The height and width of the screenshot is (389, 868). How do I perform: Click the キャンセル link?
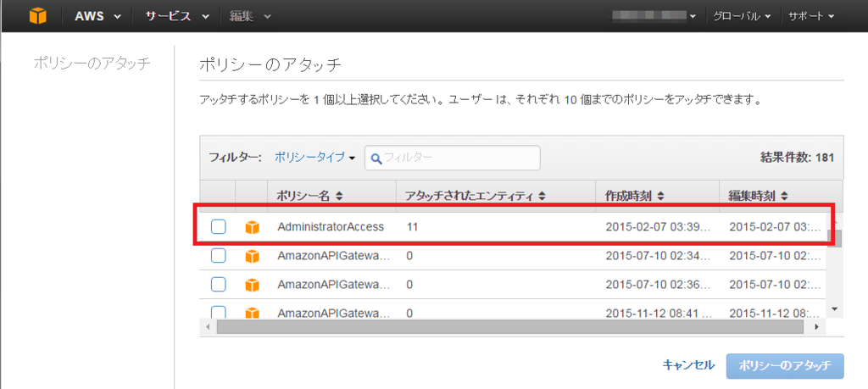pos(688,364)
